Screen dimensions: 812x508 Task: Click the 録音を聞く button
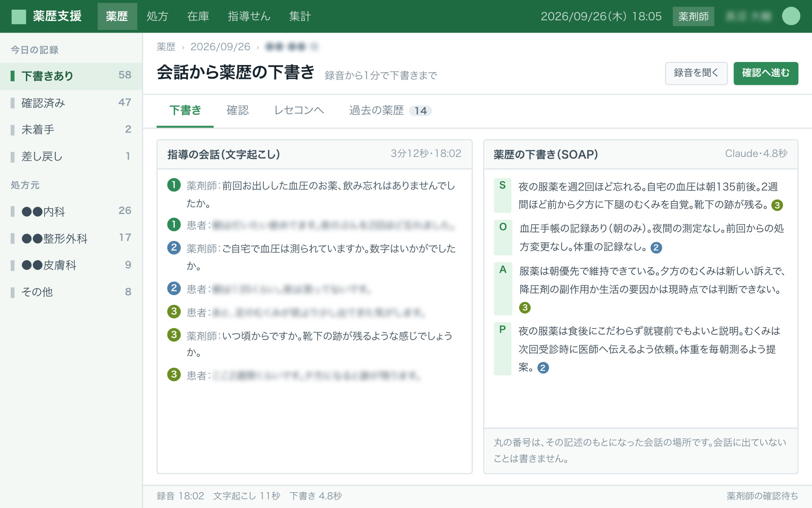click(696, 73)
